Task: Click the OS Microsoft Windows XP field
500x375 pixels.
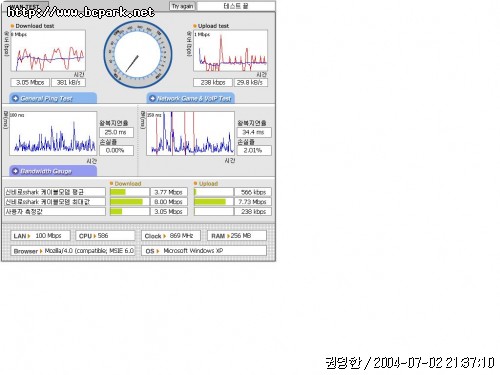Action: coord(204,251)
